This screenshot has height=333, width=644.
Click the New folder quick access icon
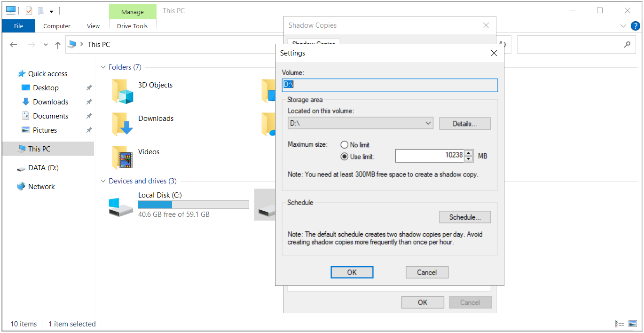(x=41, y=10)
